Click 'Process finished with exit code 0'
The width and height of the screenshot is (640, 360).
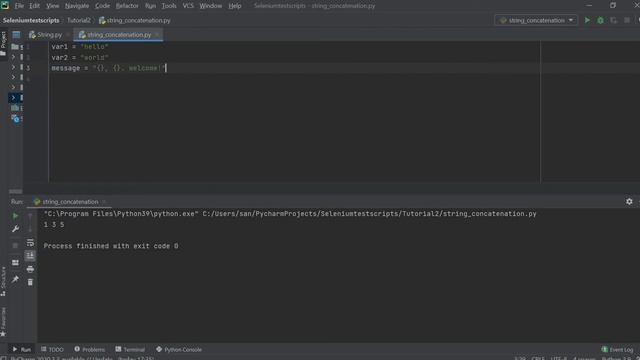pyautogui.click(x=111, y=246)
